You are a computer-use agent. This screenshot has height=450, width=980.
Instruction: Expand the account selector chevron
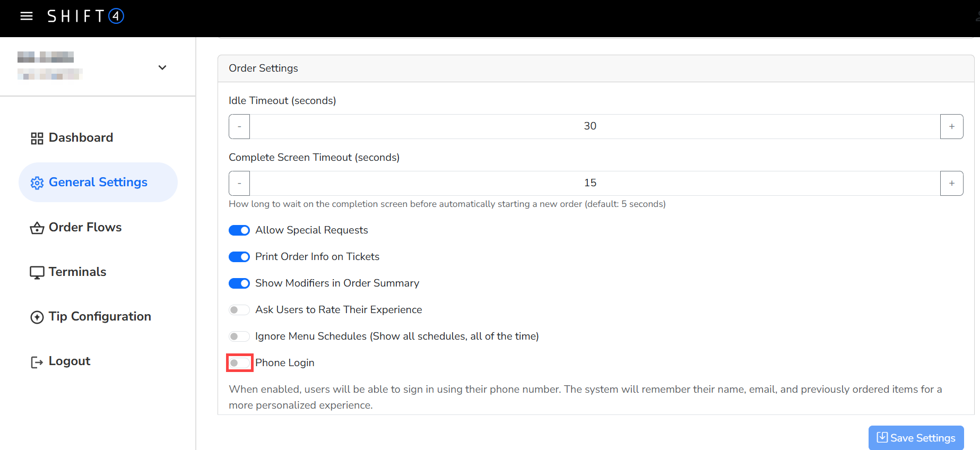pos(162,67)
